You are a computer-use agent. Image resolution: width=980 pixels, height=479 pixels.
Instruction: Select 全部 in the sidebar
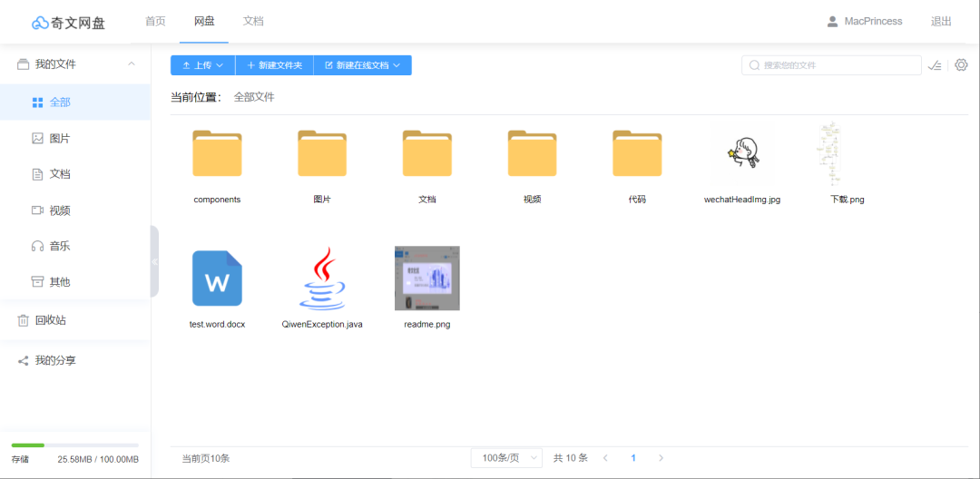click(x=75, y=103)
